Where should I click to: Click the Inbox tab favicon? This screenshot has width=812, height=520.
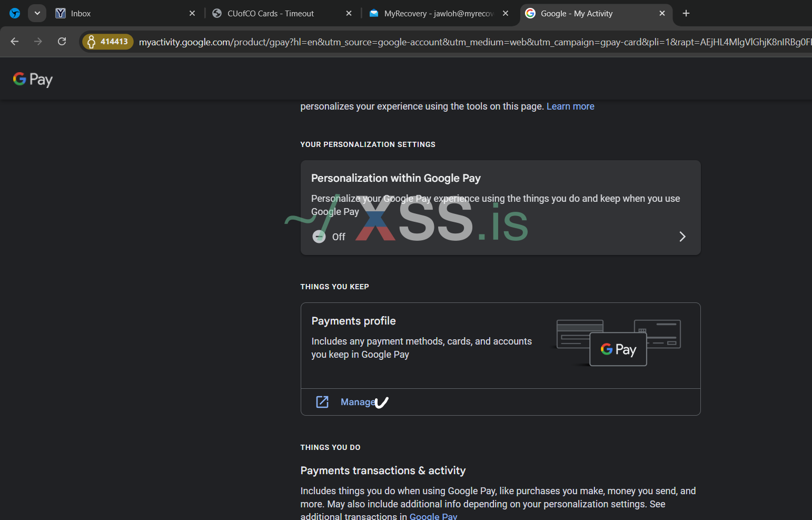(61, 13)
